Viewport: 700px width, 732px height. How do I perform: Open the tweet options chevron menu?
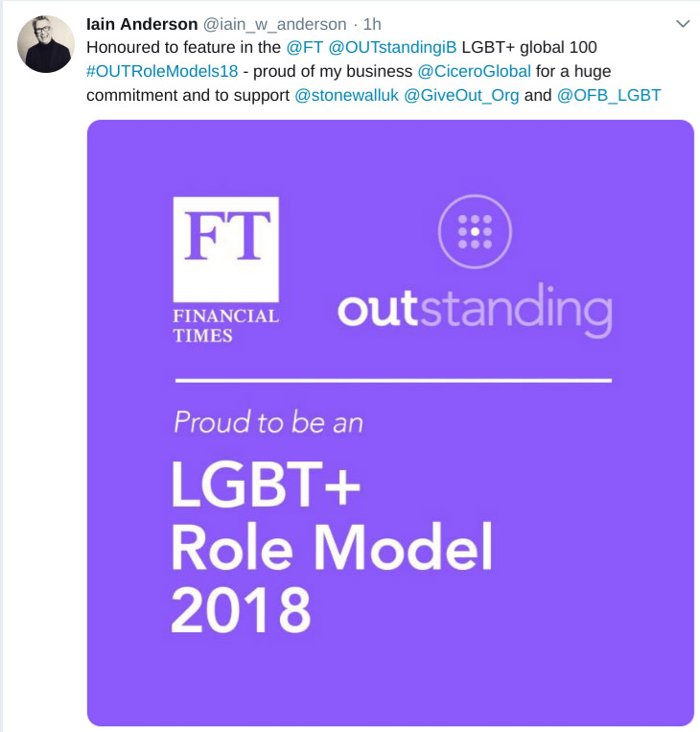point(682,23)
